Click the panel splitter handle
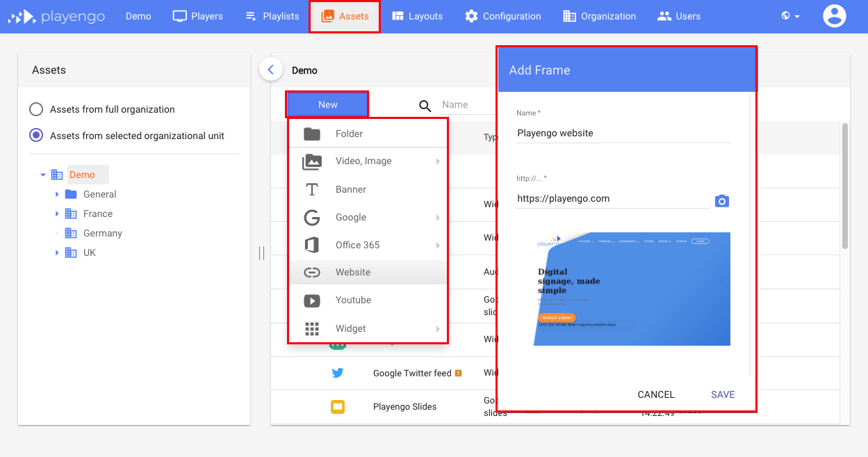 261,253
